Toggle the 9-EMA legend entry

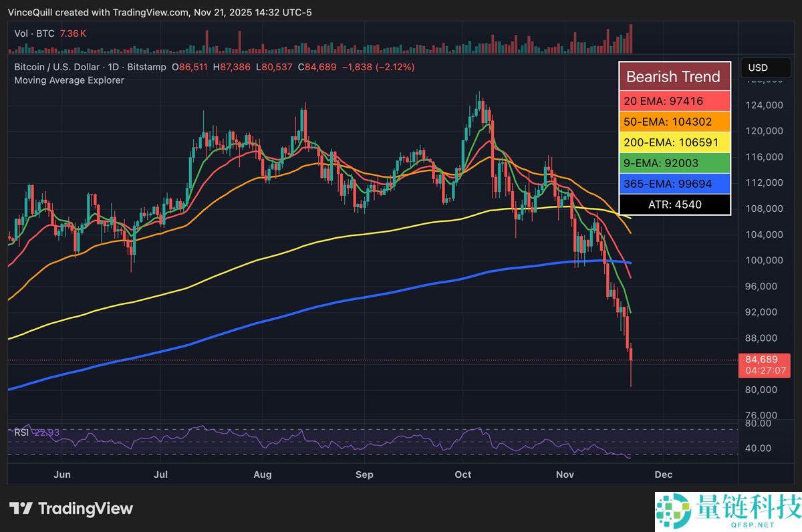click(x=674, y=163)
